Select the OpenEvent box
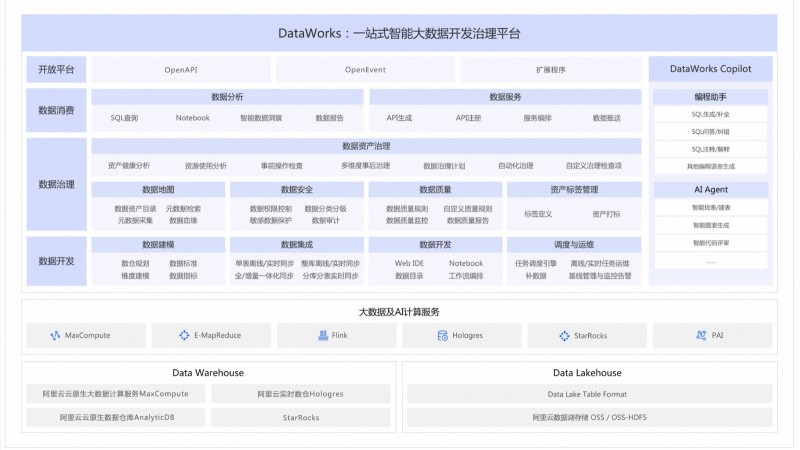This screenshot has width=800, height=450. pyautogui.click(x=365, y=70)
